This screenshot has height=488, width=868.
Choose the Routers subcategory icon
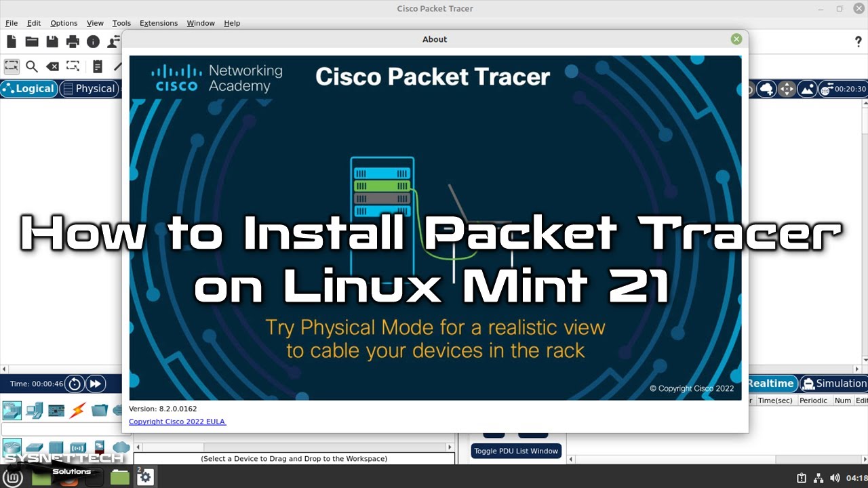(x=12, y=447)
